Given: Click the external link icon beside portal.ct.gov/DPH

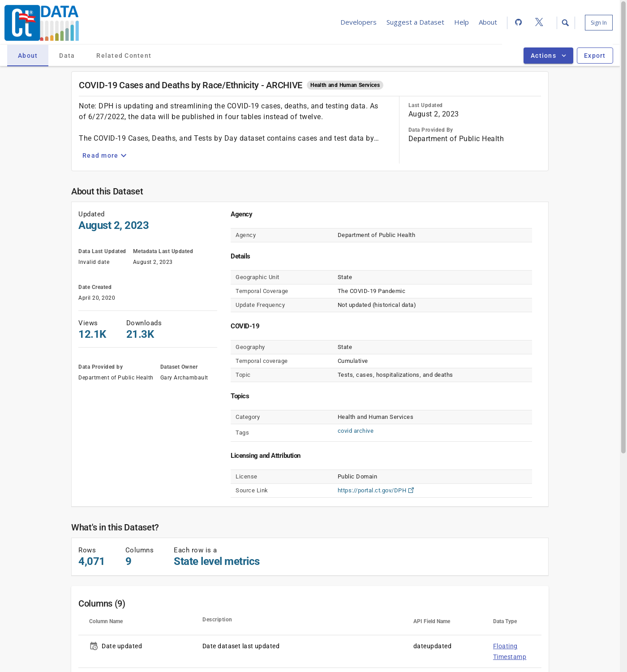Looking at the screenshot, I should pyautogui.click(x=411, y=490).
